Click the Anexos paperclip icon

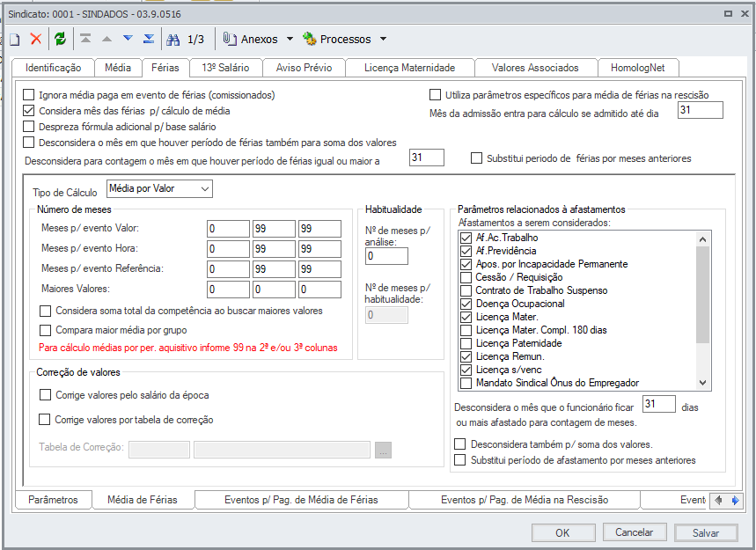pos(229,39)
